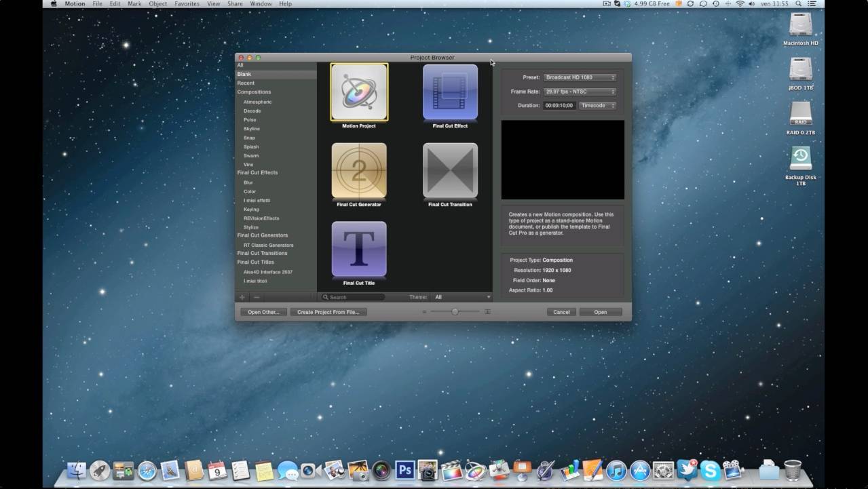Open Launchpad from the dock
Screen dimensions: 868x489
(x=100, y=470)
